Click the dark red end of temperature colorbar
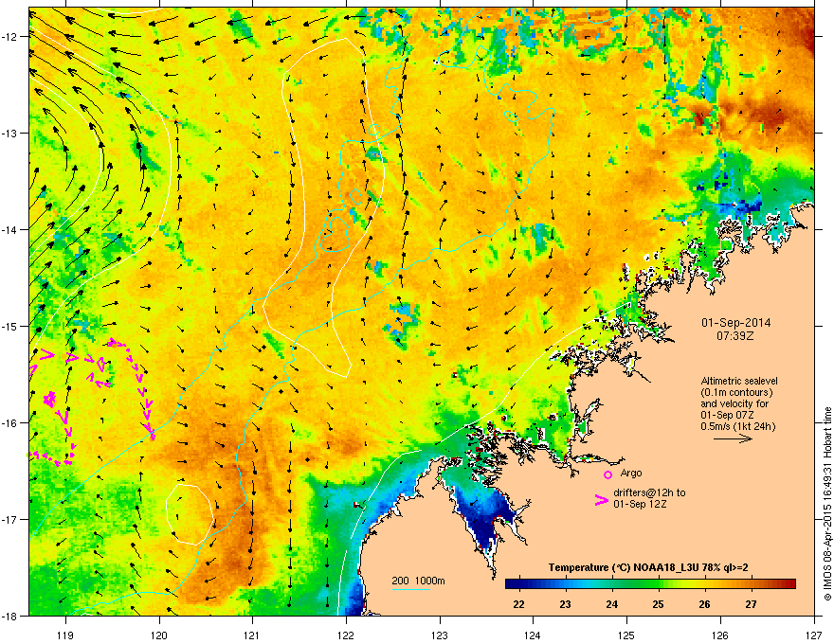834x644 pixels. click(789, 584)
